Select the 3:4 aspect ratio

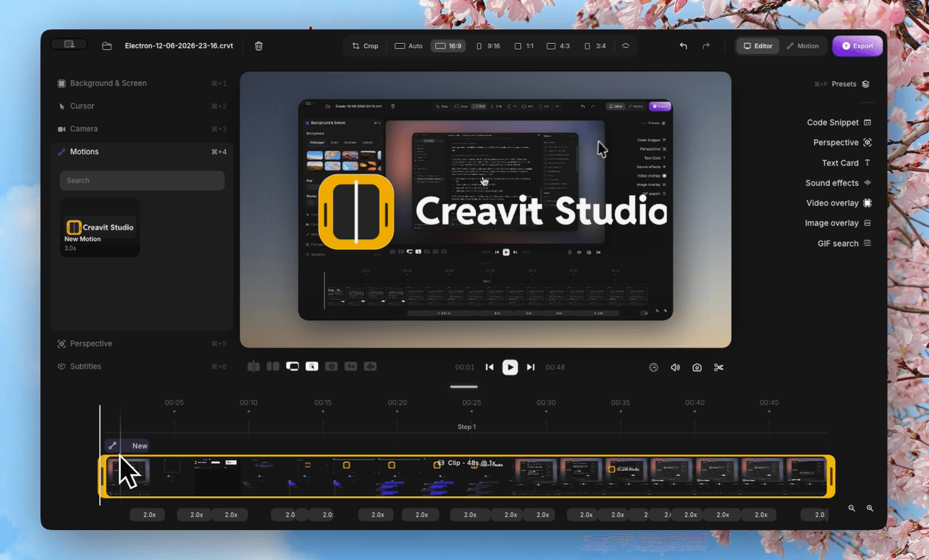pos(595,46)
